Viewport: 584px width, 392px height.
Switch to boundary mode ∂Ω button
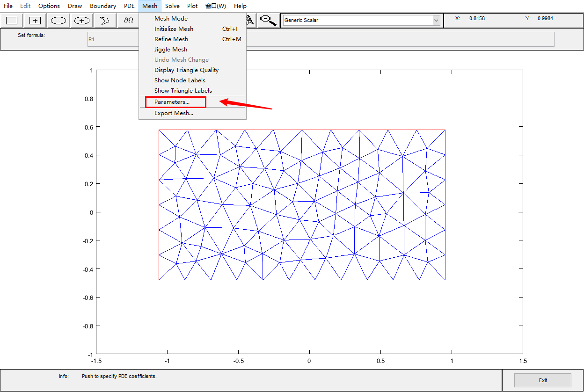(128, 20)
